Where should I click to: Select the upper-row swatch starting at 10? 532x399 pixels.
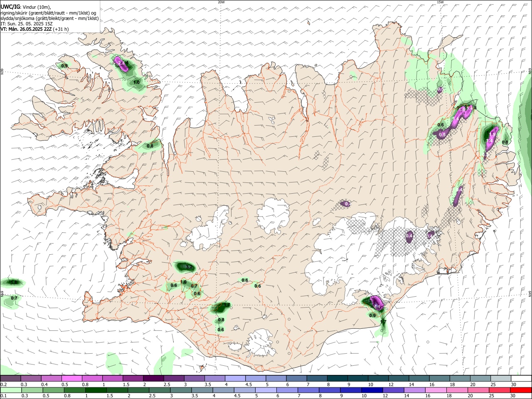pos(378,378)
